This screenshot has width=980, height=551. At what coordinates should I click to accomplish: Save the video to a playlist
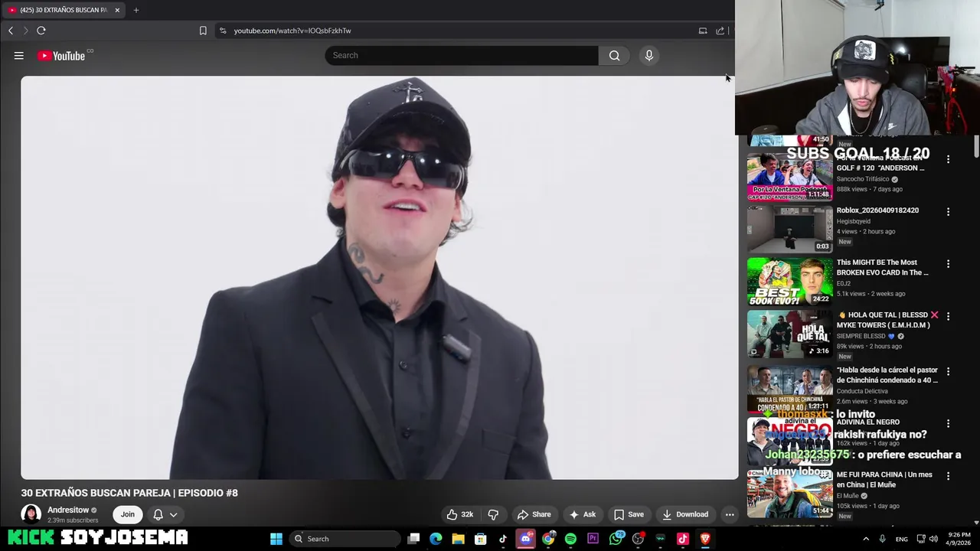point(629,514)
